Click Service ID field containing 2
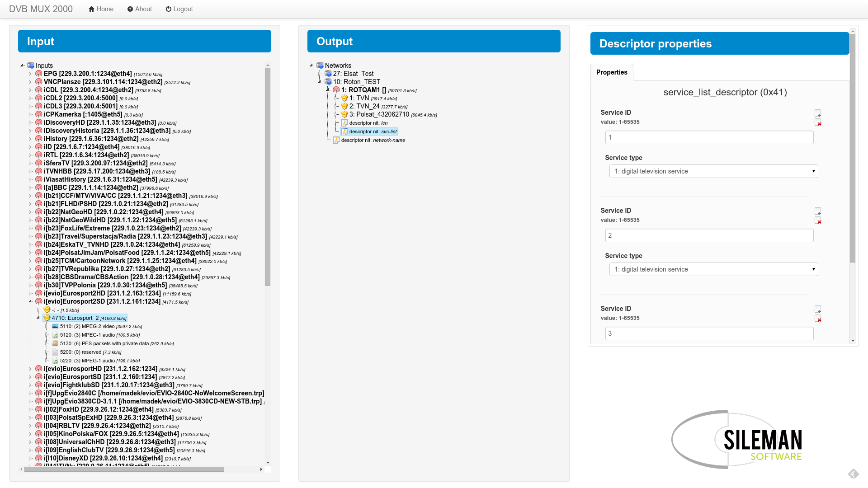 709,235
